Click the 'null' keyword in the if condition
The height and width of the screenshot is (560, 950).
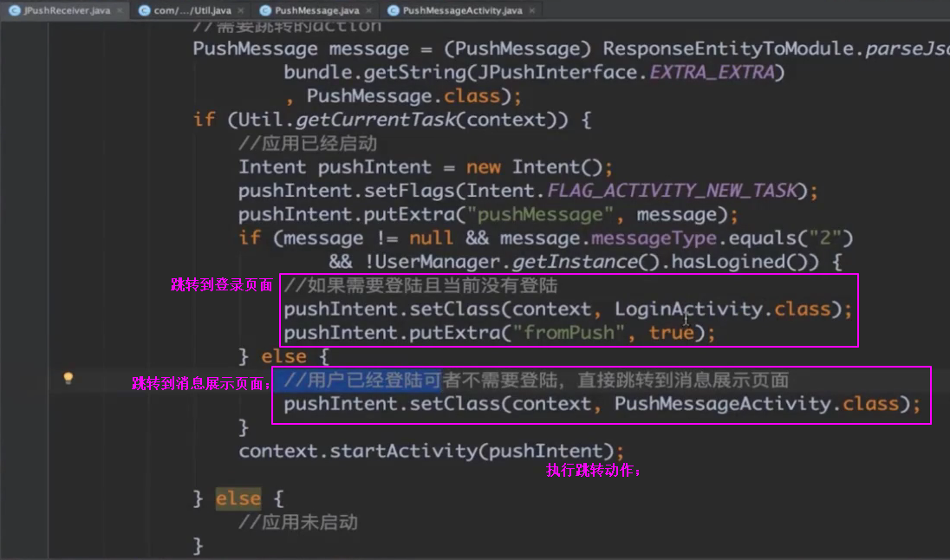tap(431, 238)
